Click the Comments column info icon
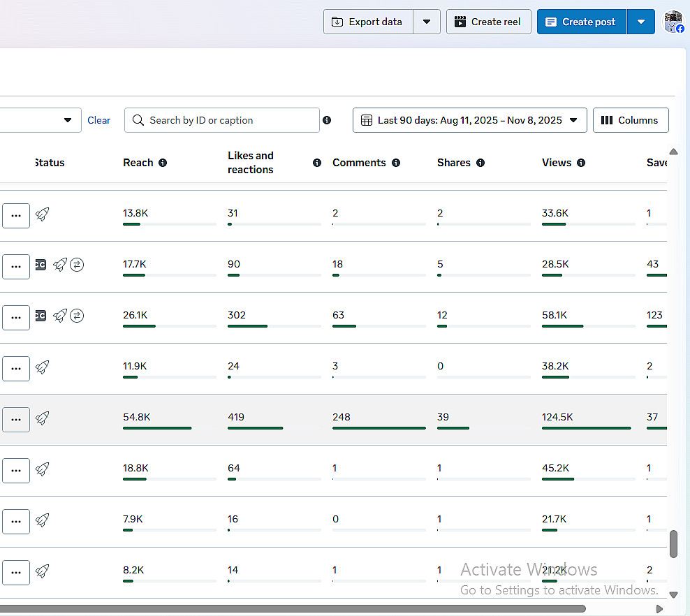Viewport: 690px width, 616px height. (x=396, y=163)
